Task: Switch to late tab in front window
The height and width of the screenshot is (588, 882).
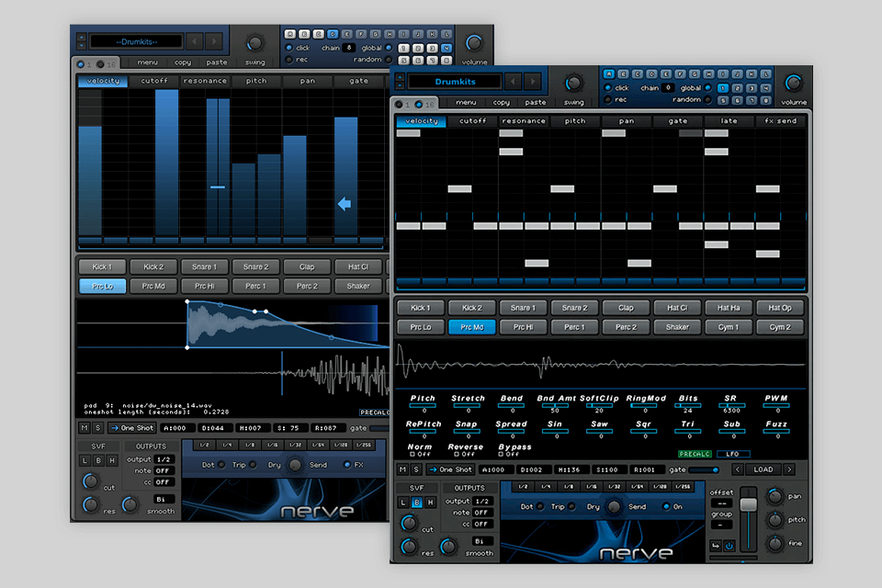Action: click(729, 121)
